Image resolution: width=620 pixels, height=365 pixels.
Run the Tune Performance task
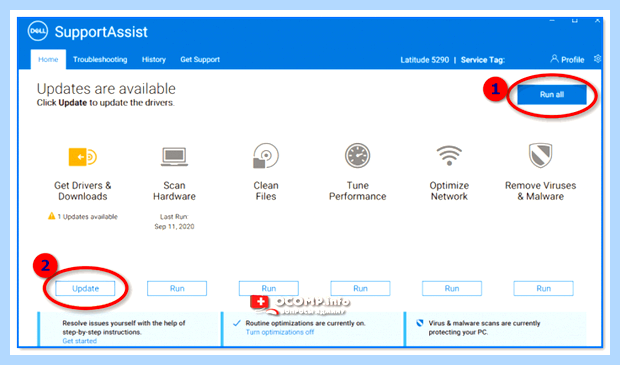[x=360, y=288]
